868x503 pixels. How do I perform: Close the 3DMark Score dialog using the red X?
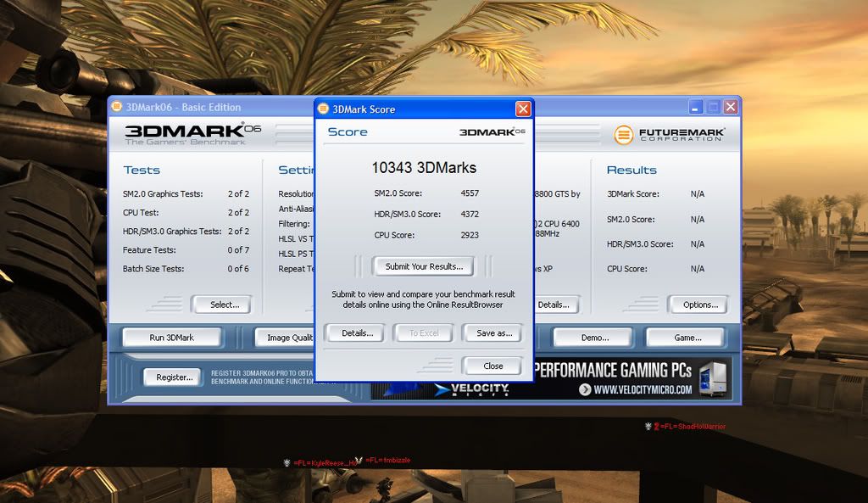(523, 109)
